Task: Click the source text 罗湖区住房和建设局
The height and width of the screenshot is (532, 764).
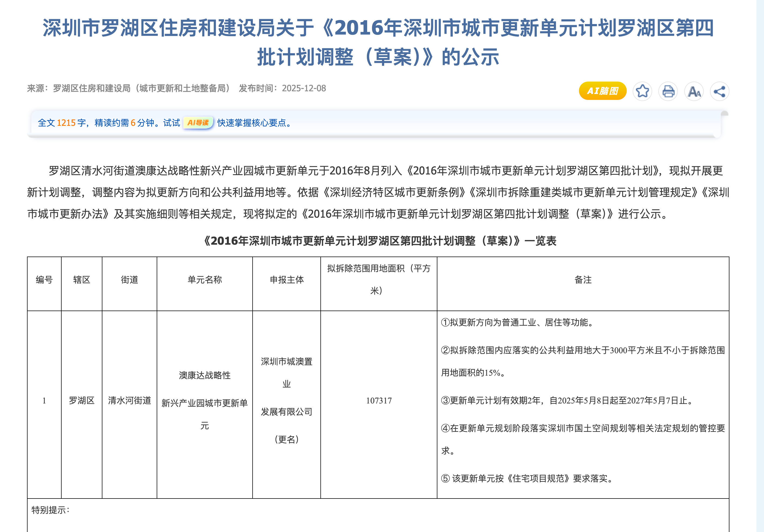Action: point(91,88)
